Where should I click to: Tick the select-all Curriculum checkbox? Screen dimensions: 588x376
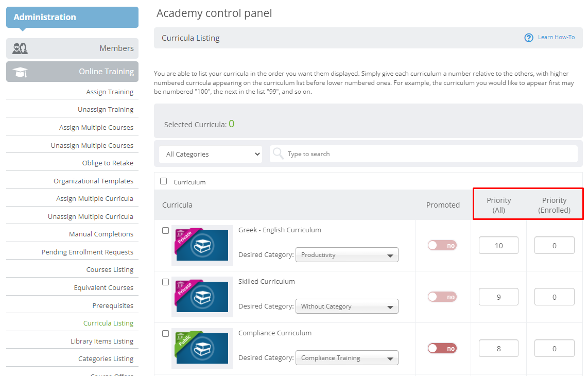point(164,181)
